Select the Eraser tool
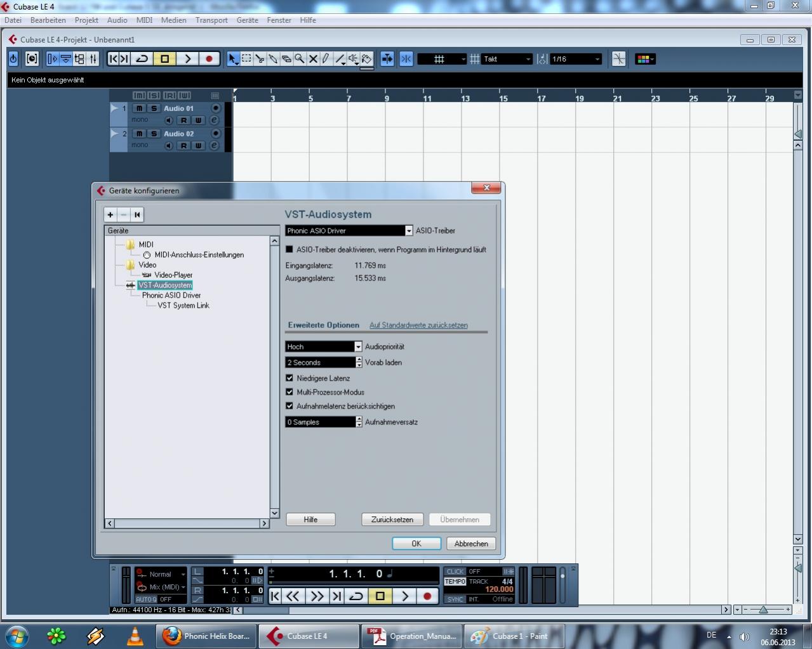 [286, 59]
